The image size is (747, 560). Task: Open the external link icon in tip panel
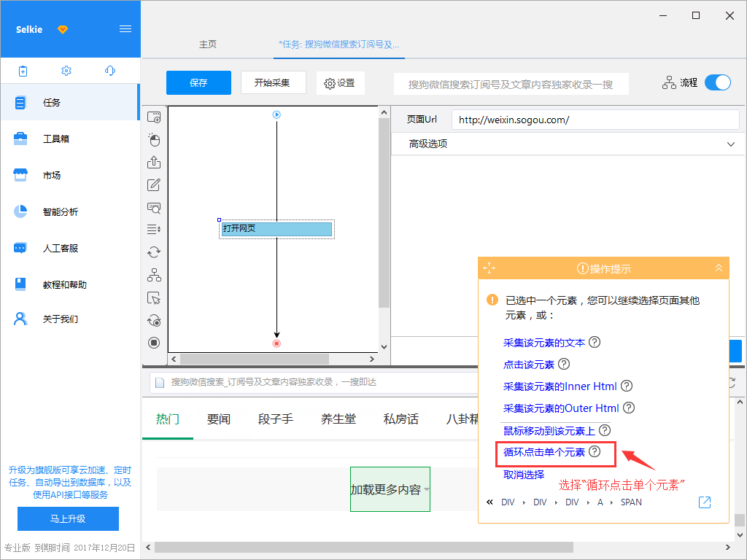tap(705, 502)
